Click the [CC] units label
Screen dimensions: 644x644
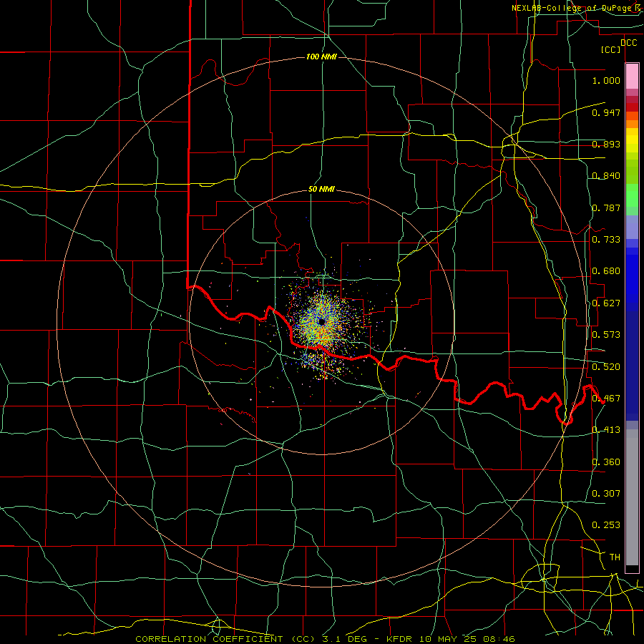click(x=611, y=49)
